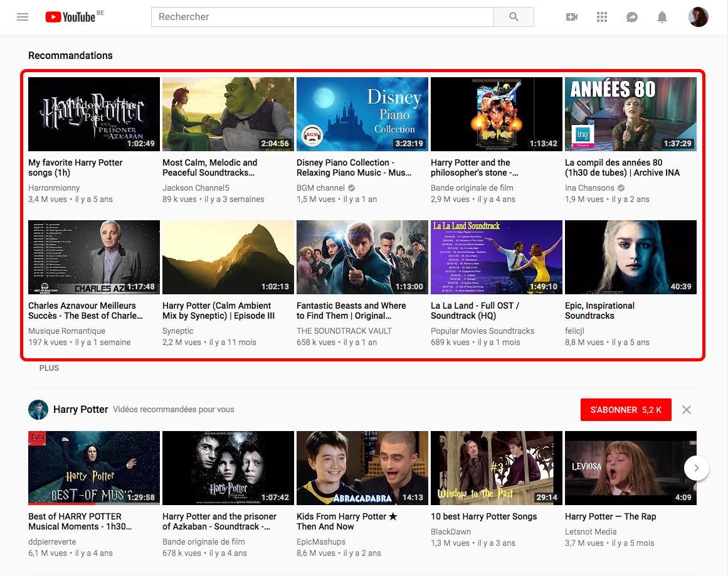Open title Harry Potter — The Rap

611,516
